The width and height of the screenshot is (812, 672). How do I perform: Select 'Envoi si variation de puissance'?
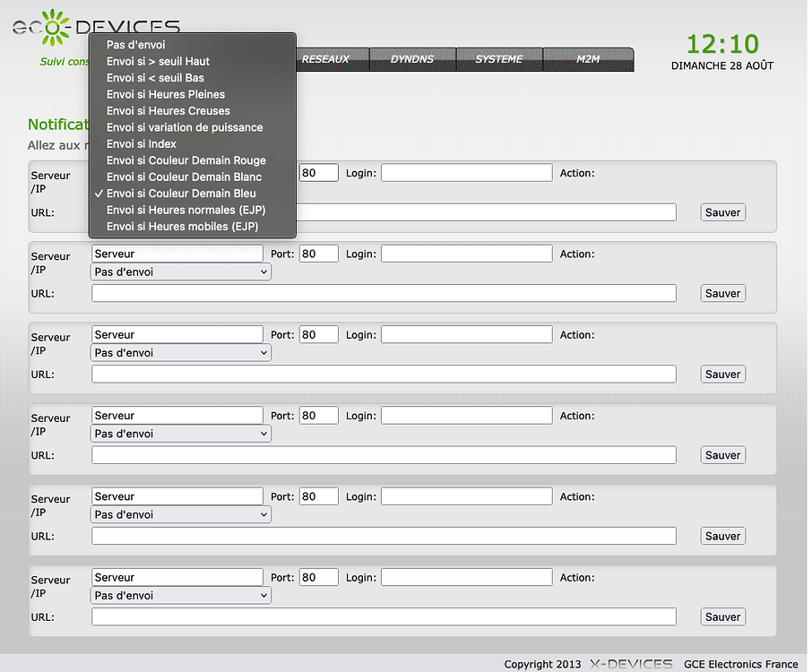click(185, 127)
